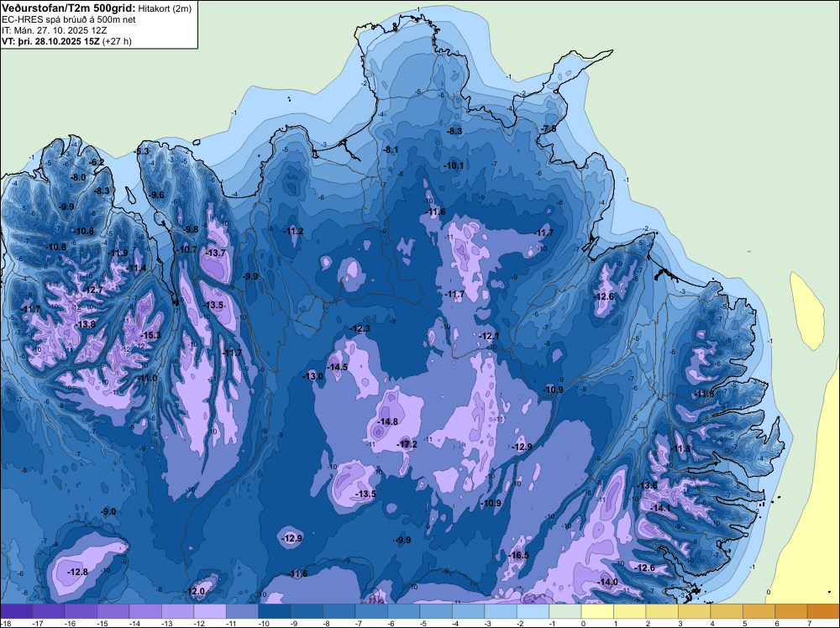Click the -13.8 temperature label
The height and width of the screenshot is (628, 840).
pos(85,324)
